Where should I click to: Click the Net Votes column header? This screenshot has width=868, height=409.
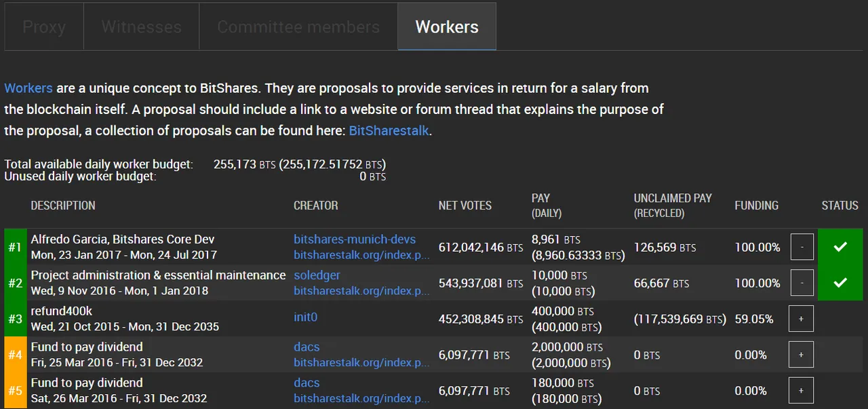465,206
